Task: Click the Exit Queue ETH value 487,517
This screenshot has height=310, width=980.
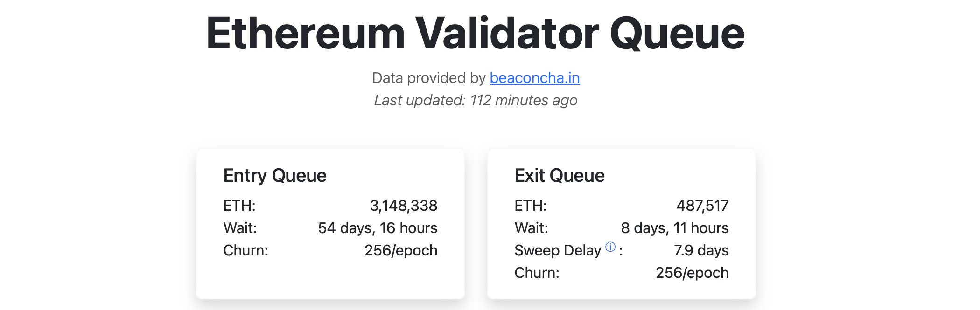Action: (702, 206)
